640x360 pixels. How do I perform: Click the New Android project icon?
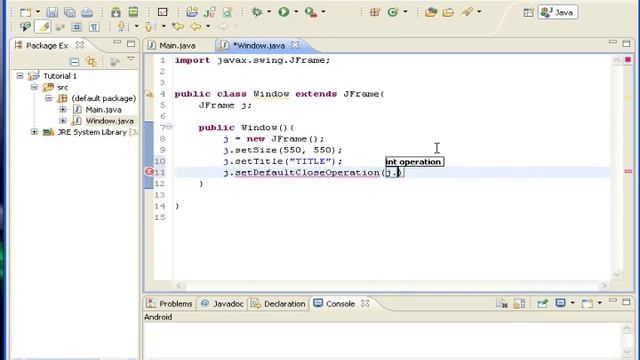tap(191, 12)
